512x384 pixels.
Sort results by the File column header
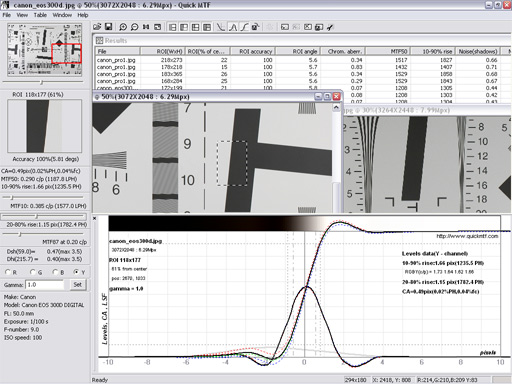pos(118,51)
